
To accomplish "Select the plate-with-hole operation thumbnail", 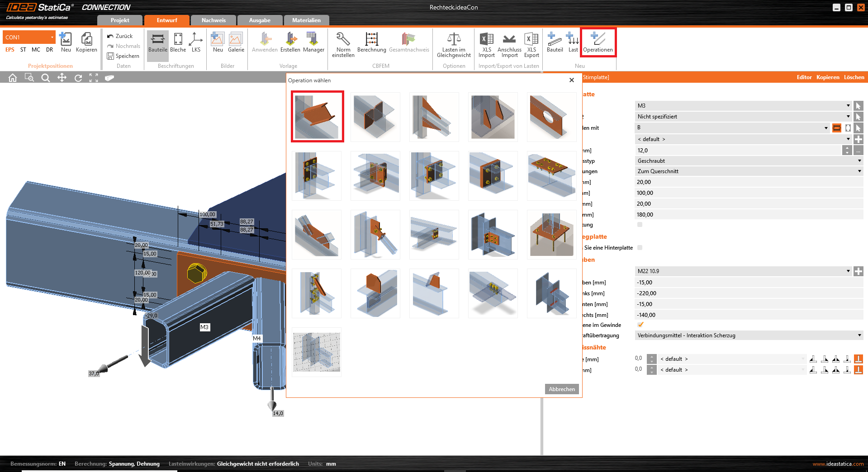I will (x=551, y=117).
